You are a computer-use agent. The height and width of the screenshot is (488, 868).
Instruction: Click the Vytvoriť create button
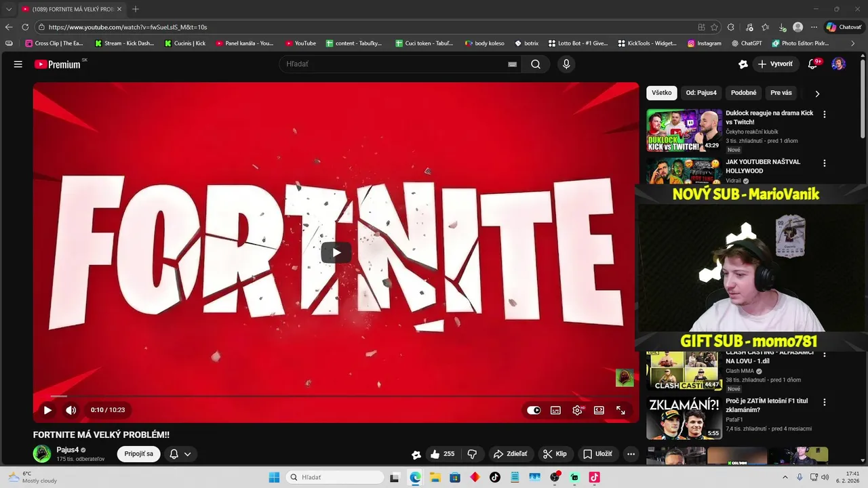click(x=776, y=64)
